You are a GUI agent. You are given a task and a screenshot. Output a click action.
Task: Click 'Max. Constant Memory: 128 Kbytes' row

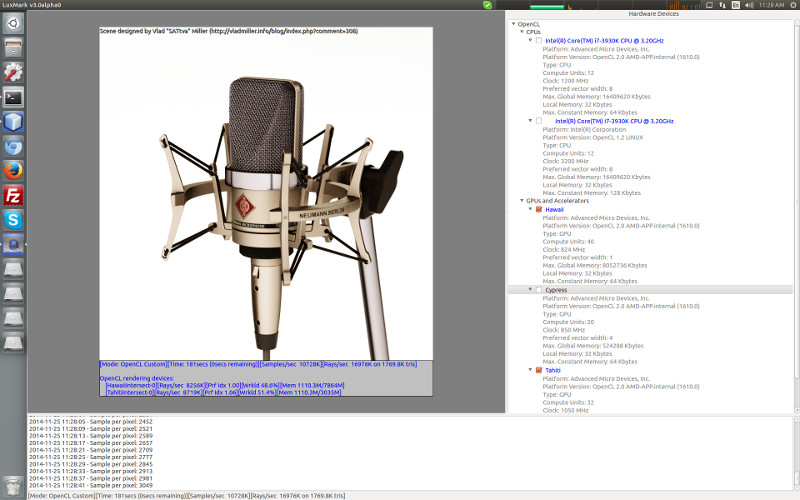coord(591,193)
